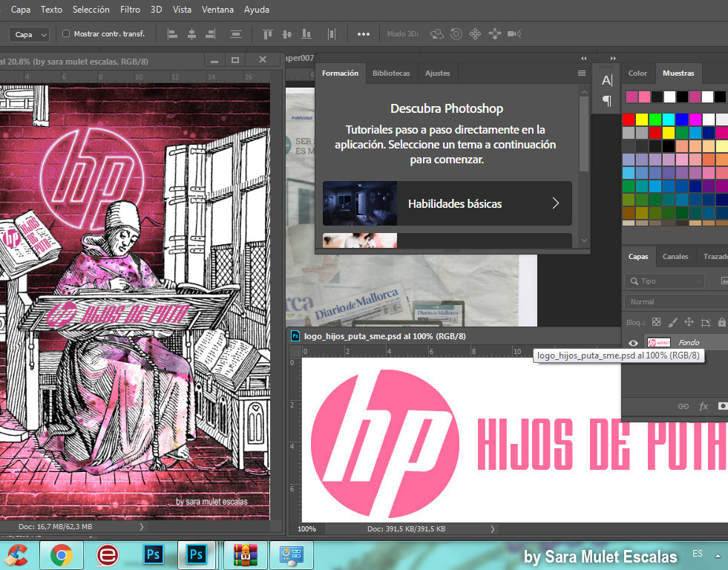Click pixel layer filter icon in Capas
The image size is (728, 570).
(x=724, y=281)
